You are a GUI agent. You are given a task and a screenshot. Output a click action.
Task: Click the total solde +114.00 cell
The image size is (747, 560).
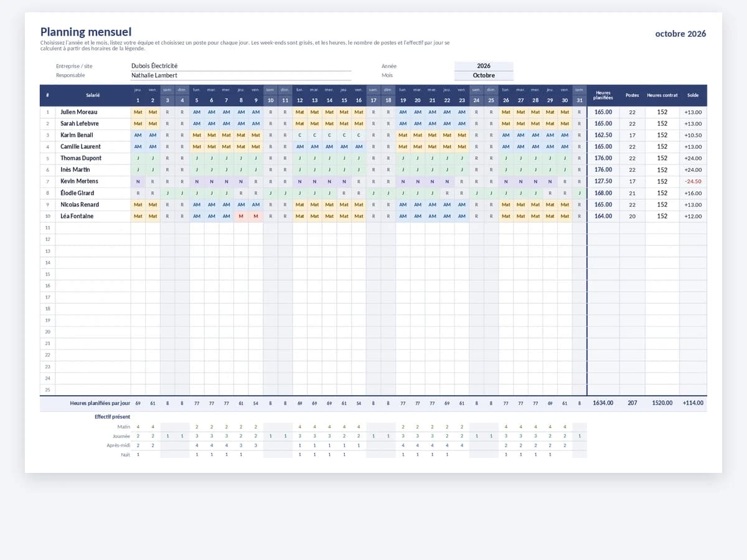pos(693,403)
